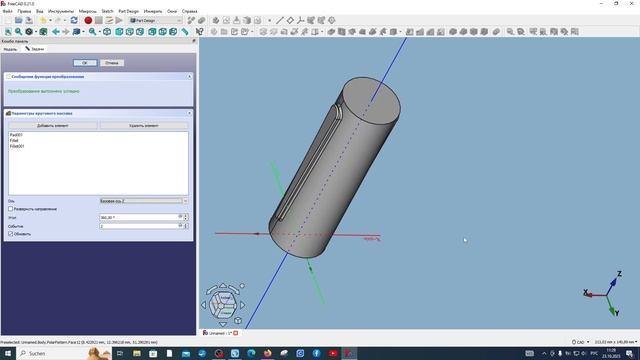Open the CAD navigation style dropdown
640x360 pixels.
pyautogui.click(x=580, y=342)
